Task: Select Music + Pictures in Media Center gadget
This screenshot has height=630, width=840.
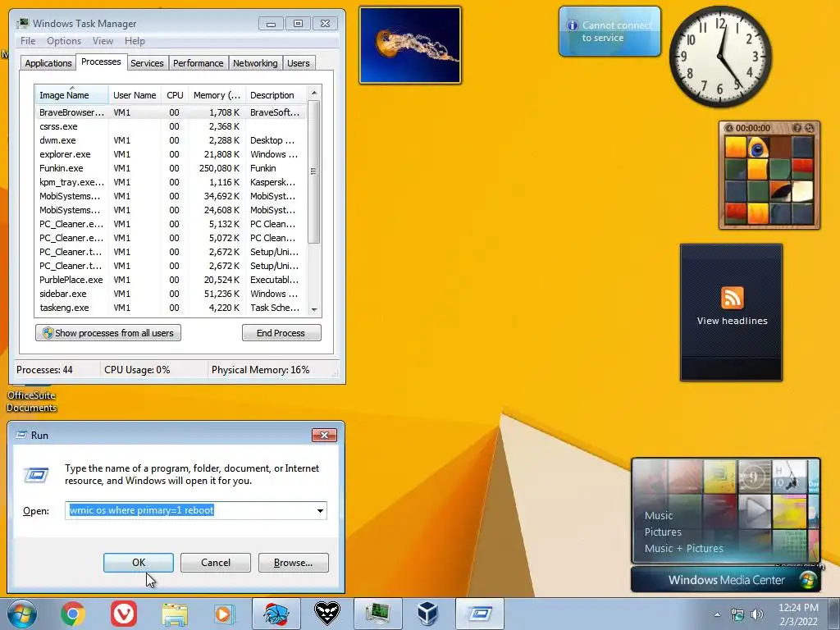Action: click(x=683, y=549)
